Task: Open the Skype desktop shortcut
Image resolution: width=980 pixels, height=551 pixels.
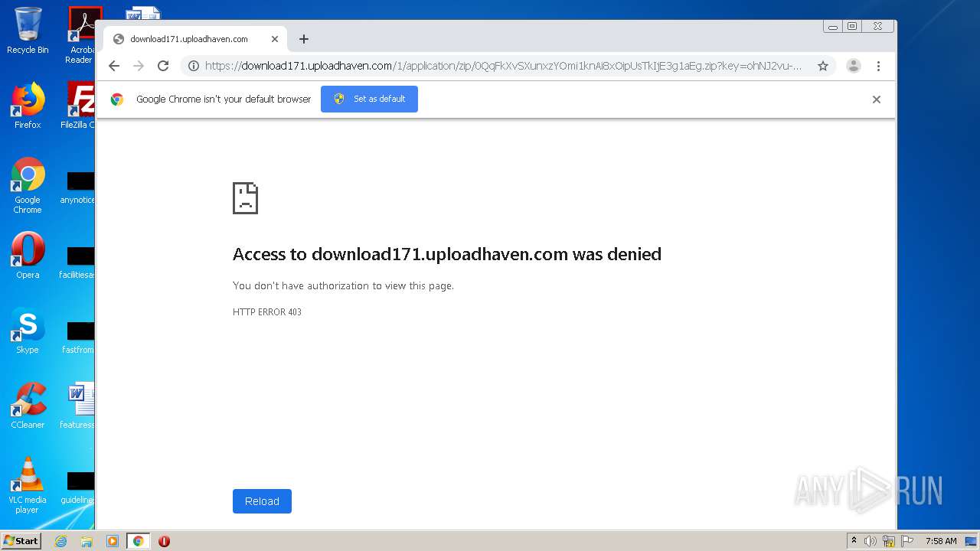Action: pyautogui.click(x=28, y=331)
